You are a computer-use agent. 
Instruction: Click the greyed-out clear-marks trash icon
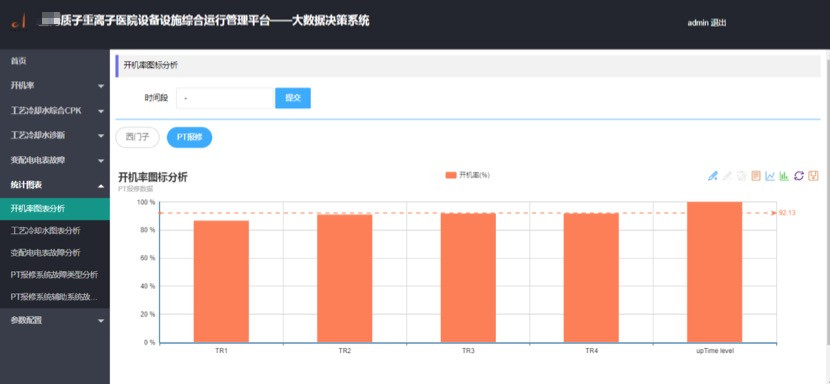(x=742, y=176)
